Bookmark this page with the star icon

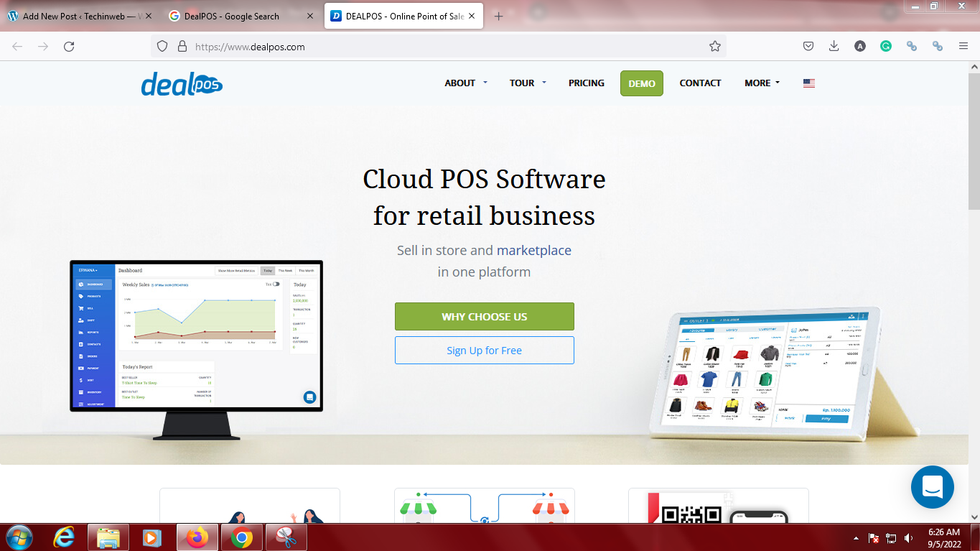pos(715,46)
